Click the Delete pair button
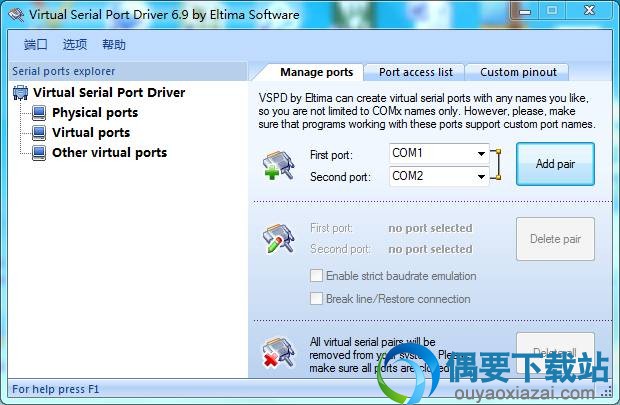 pos(555,239)
